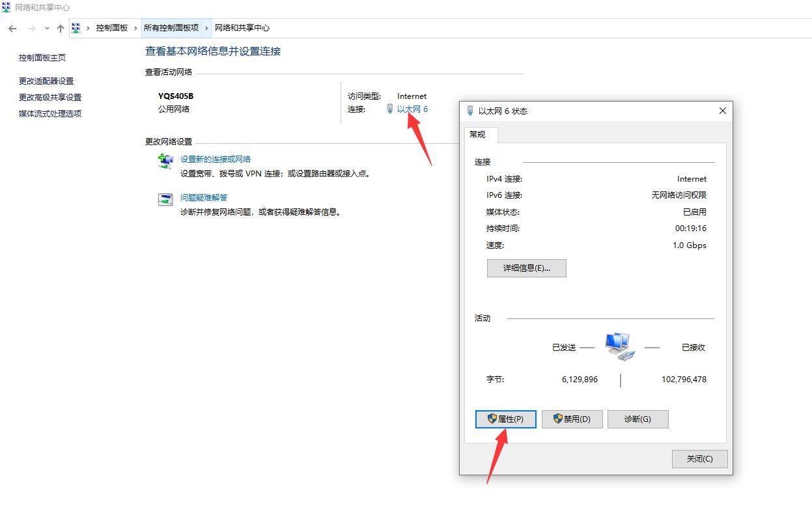Expand the recent-locations dropdown beside the navigation arrows
The height and width of the screenshot is (530, 812).
(x=46, y=28)
